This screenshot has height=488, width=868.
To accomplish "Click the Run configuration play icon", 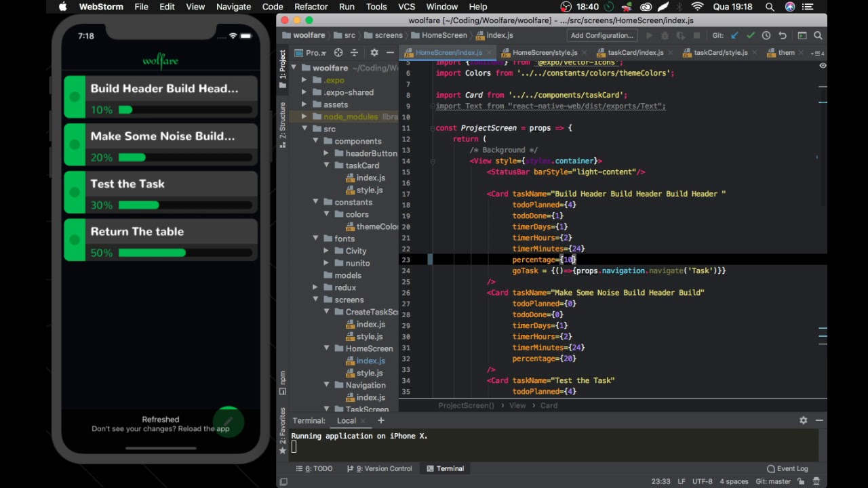I will (649, 35).
